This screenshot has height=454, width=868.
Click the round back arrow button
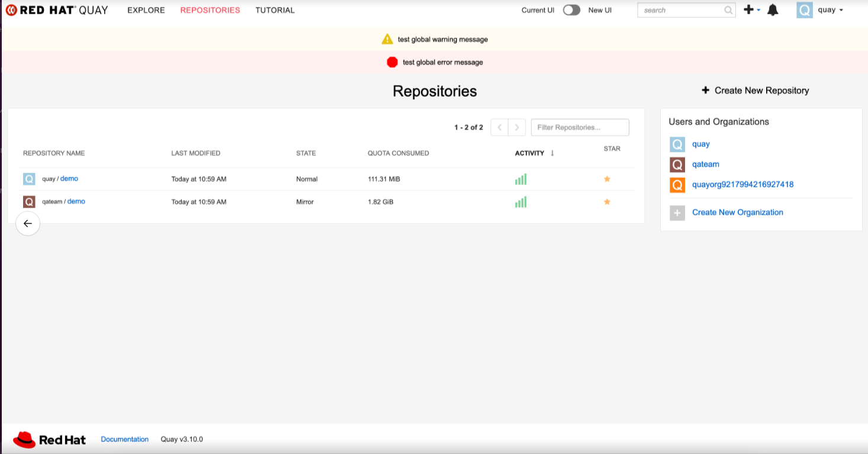point(28,223)
